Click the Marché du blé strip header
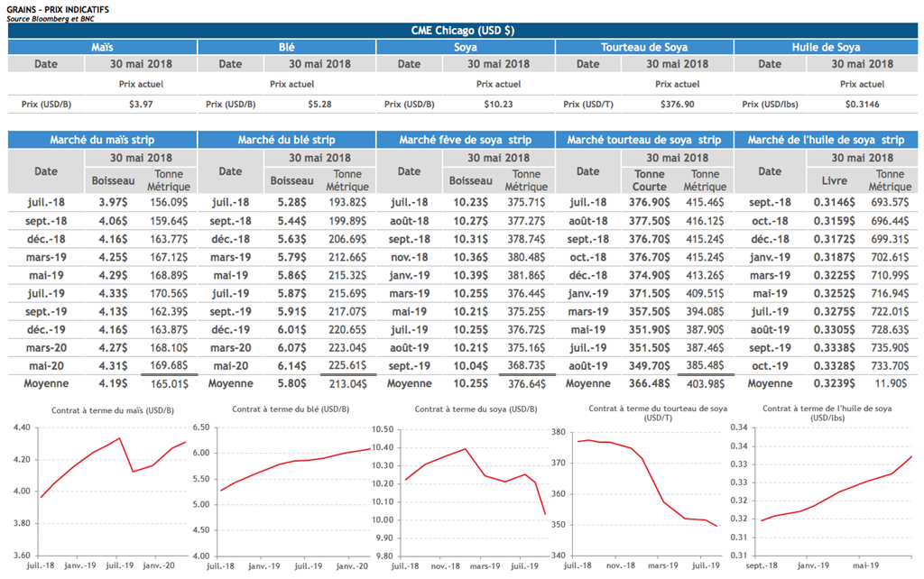 tap(286, 140)
